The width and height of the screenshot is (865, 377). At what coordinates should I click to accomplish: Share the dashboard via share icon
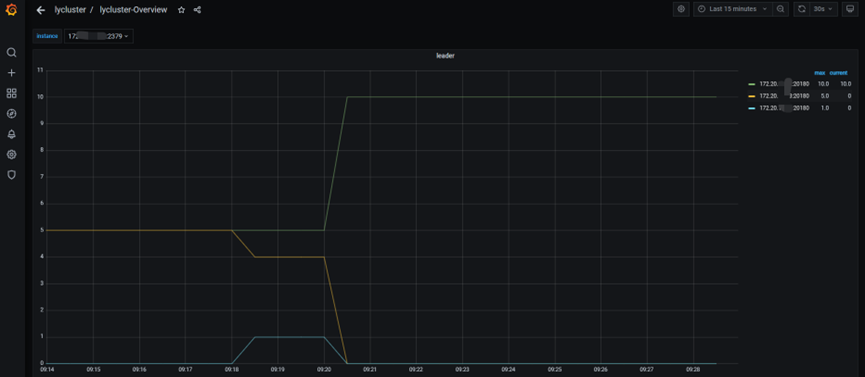pos(197,10)
